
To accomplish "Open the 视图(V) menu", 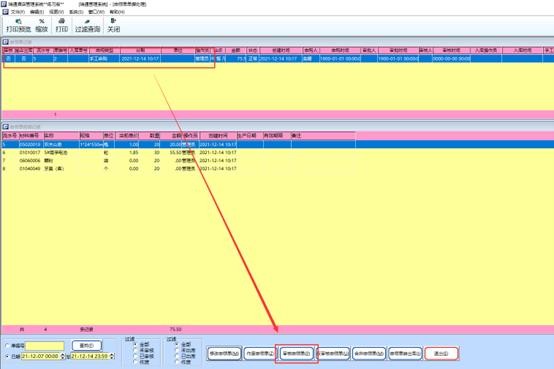I will click(x=57, y=12).
